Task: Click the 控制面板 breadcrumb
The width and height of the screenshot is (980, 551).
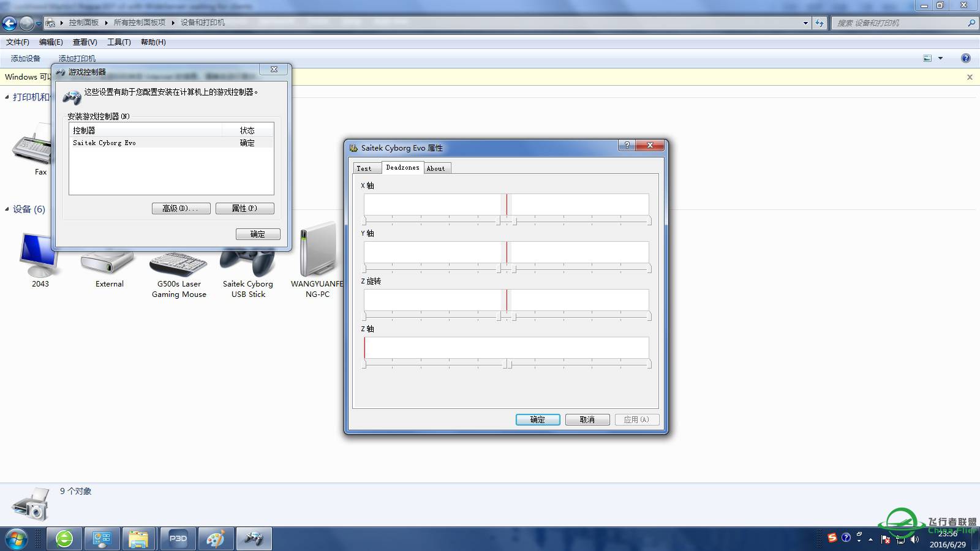Action: point(84,23)
